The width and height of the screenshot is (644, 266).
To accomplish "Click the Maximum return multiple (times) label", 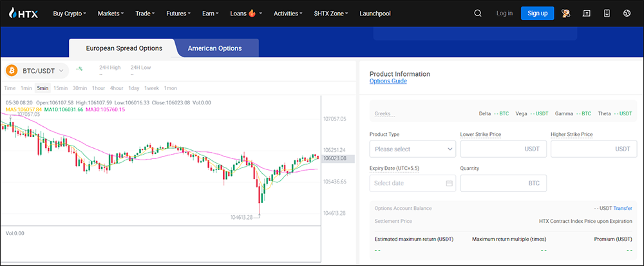I will (x=509, y=239).
